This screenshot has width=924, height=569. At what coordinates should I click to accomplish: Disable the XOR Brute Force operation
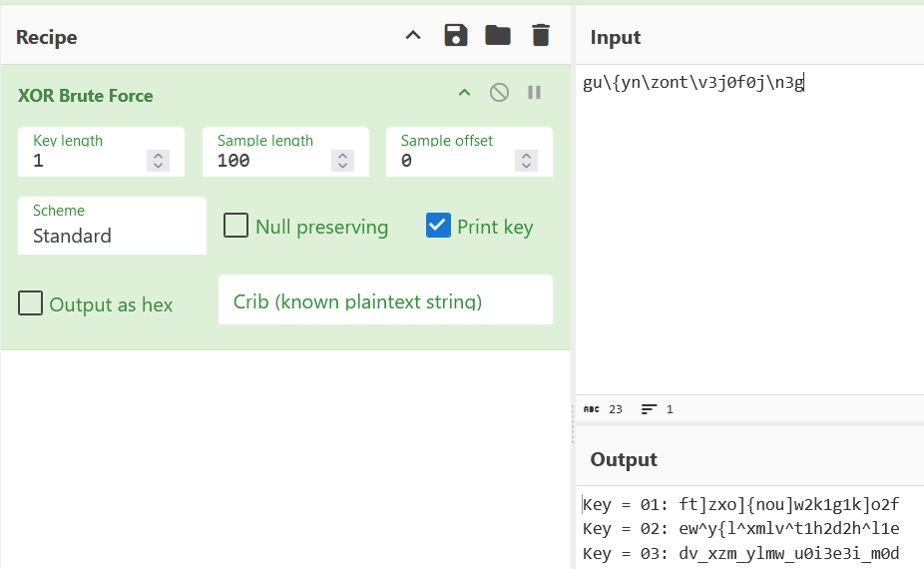[499, 93]
